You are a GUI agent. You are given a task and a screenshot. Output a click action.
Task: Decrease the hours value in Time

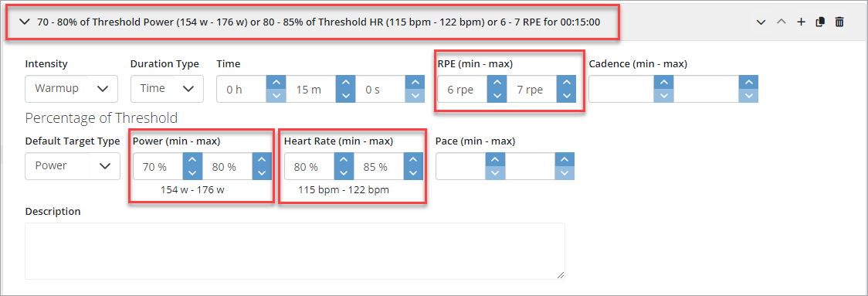coord(276,96)
